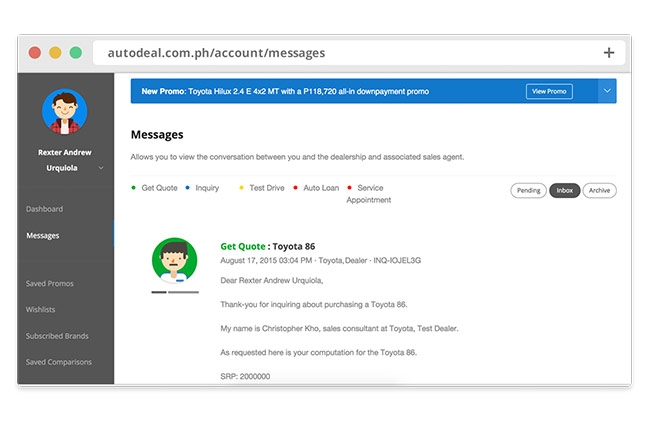Viewport: 650px width, 430px height.
Task: Click the Rexter Andrew Urquiola name
Action: pos(65,160)
